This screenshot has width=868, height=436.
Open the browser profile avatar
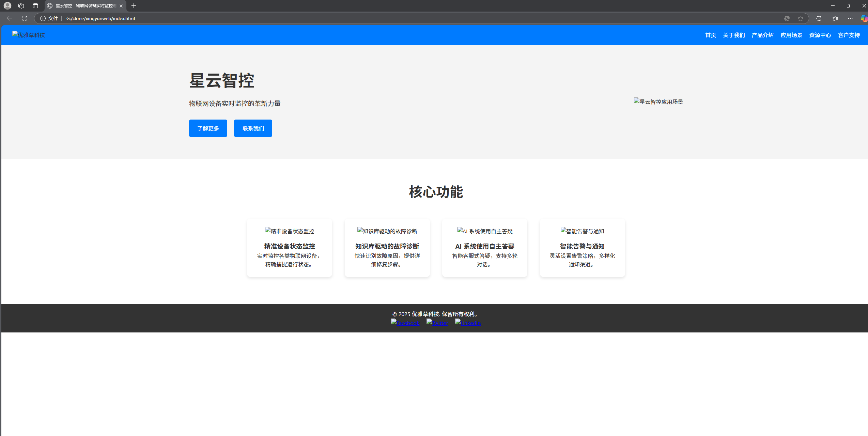pos(7,6)
